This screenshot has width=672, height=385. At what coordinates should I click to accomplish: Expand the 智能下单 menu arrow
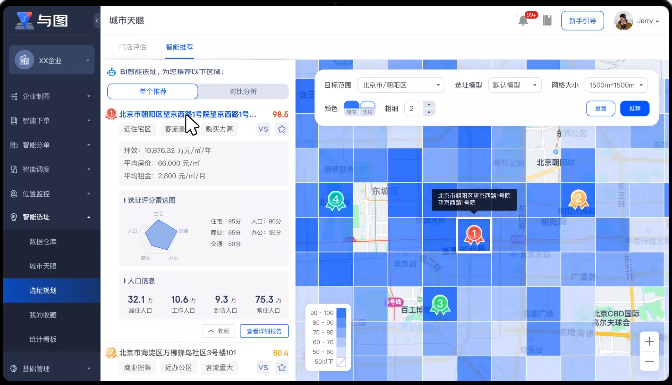click(x=89, y=120)
